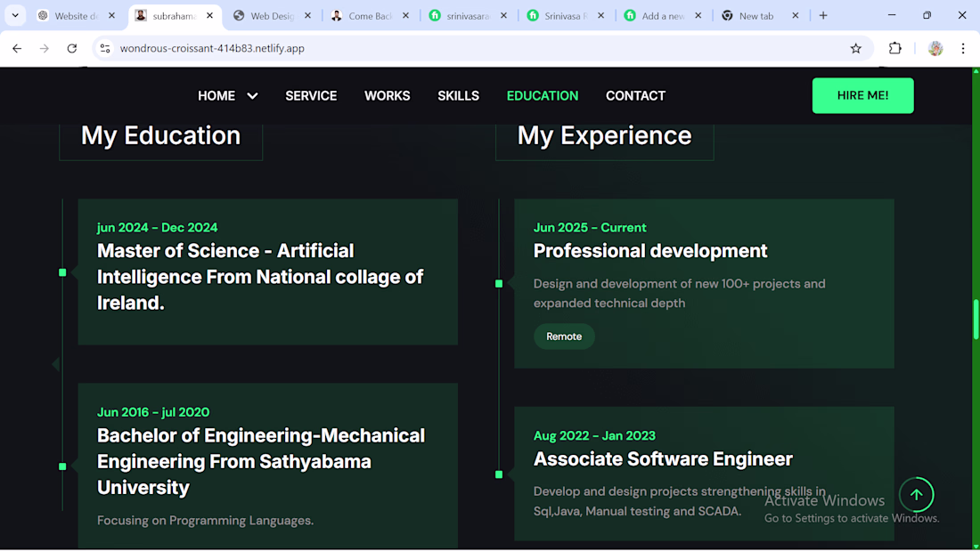Go to the SKILLS section
980x551 pixels.
[x=458, y=96]
